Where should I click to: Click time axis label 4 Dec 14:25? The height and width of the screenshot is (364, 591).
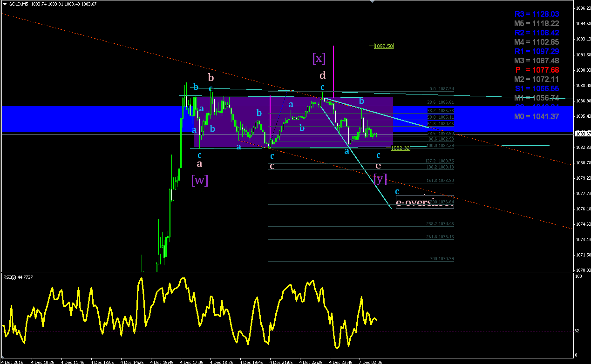(132, 361)
